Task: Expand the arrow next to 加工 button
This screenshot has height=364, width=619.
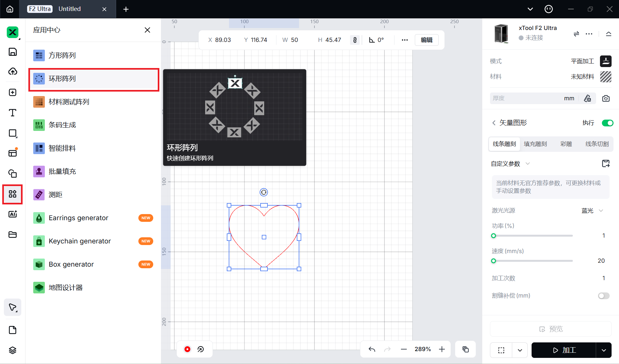Action: pyautogui.click(x=604, y=350)
